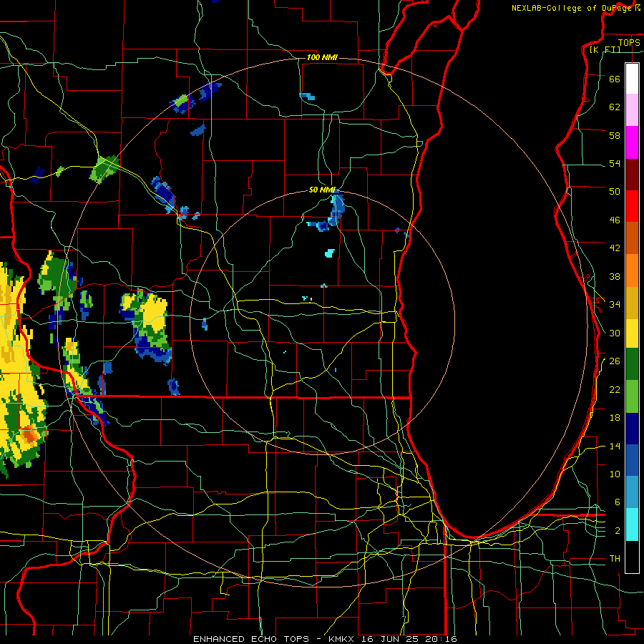Click the "50 NMI" range ring label
Image resolution: width=644 pixels, height=644 pixels.
(x=322, y=190)
